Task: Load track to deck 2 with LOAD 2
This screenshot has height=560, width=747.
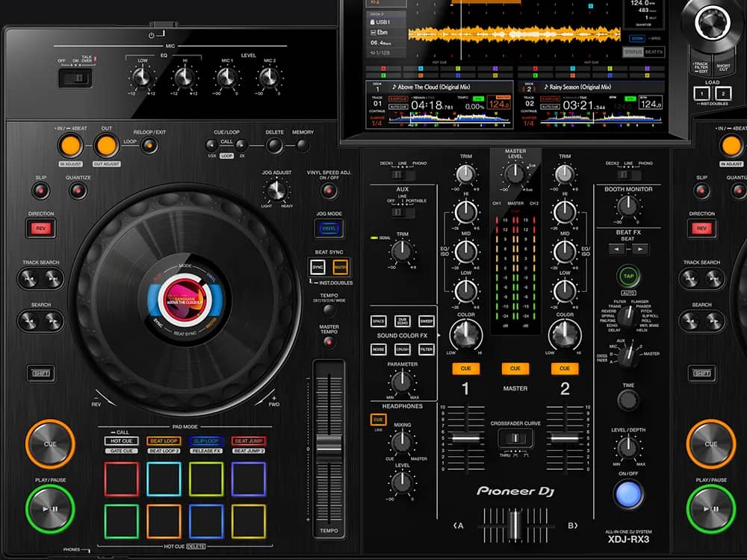Action: (723, 93)
